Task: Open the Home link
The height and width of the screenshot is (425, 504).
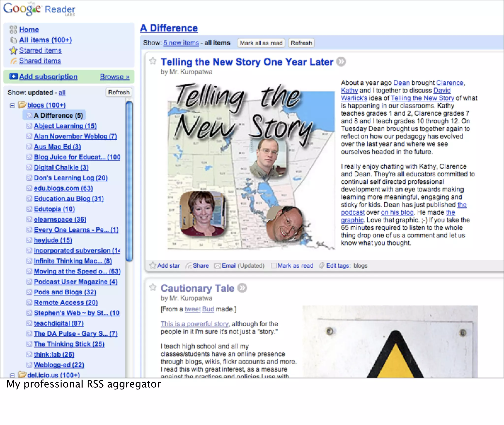Action: click(29, 30)
